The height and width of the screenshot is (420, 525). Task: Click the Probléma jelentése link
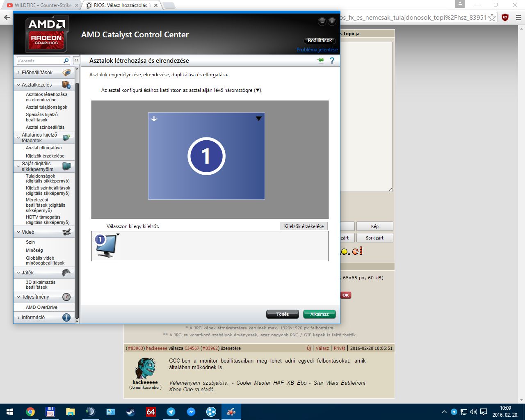317,50
